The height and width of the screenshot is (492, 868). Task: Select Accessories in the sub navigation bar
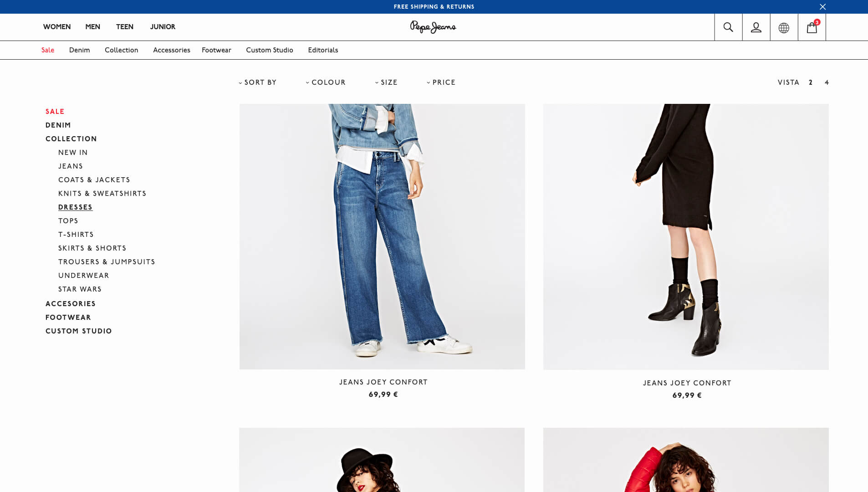pos(171,50)
